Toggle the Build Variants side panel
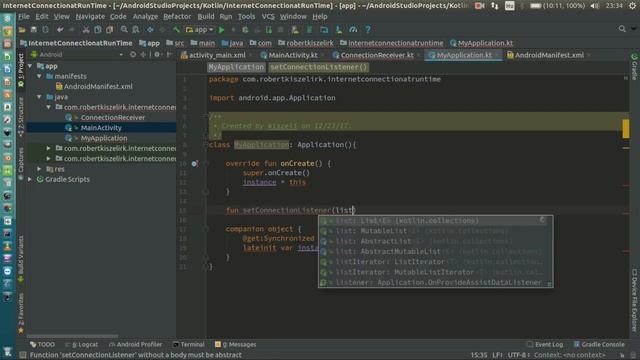The width and height of the screenshot is (640, 360). [21, 258]
